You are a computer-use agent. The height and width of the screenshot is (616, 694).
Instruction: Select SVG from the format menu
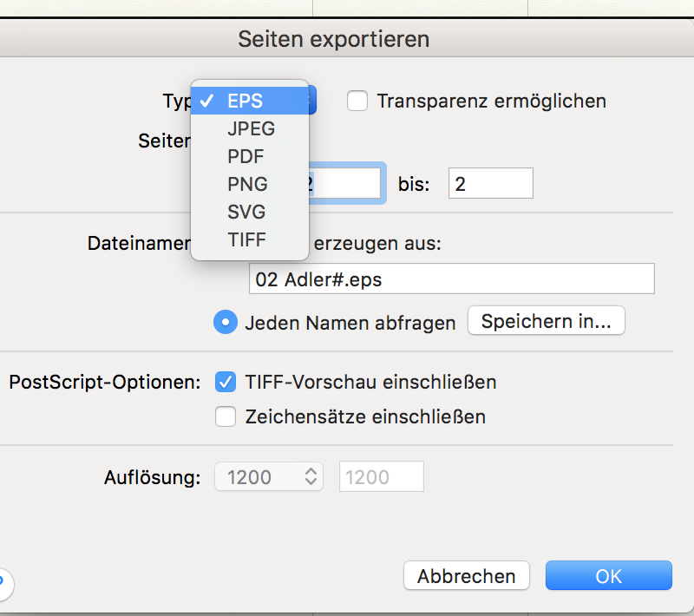point(246,212)
